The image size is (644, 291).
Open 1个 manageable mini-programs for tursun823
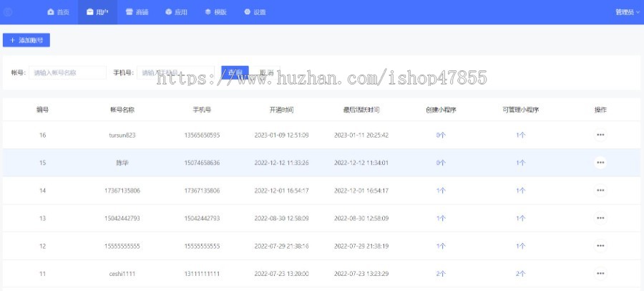[520, 135]
